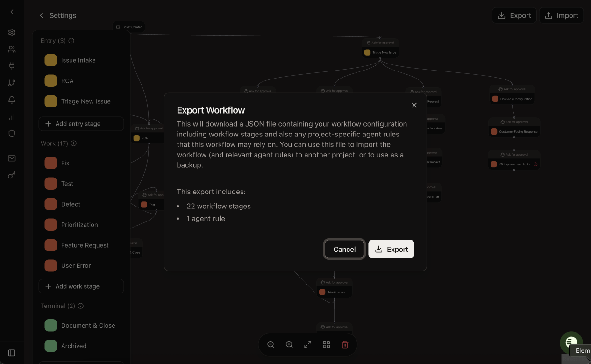Screen dimensions: 591x364
Task: Open notifications via the bell icon
Action: (12, 100)
